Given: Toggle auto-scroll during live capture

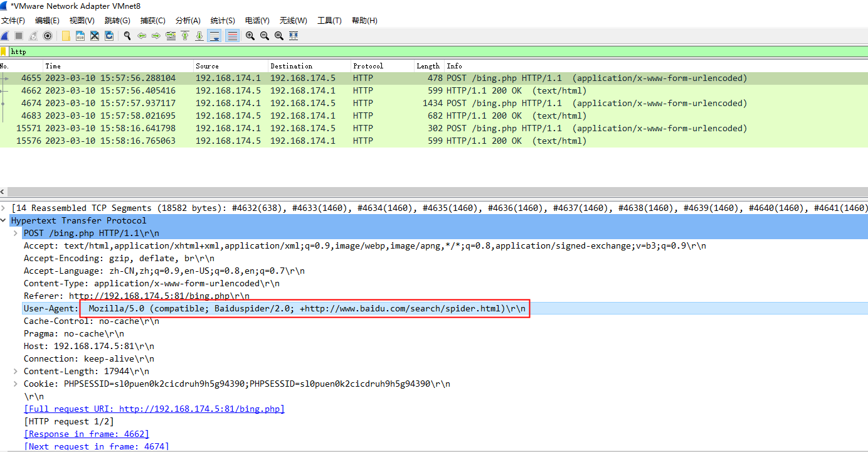Looking at the screenshot, I should pyautogui.click(x=214, y=36).
